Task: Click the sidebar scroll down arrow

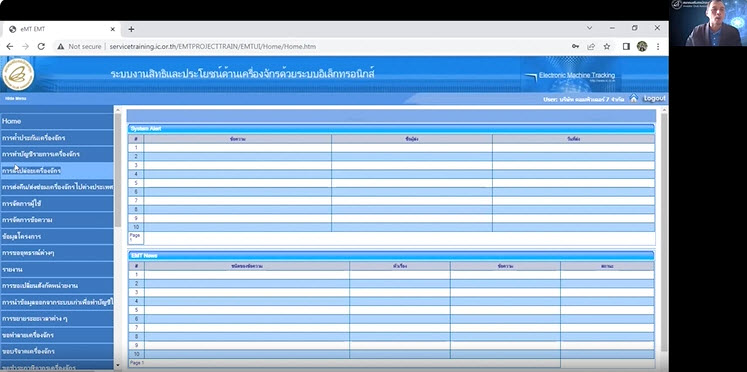Action: 118,365
